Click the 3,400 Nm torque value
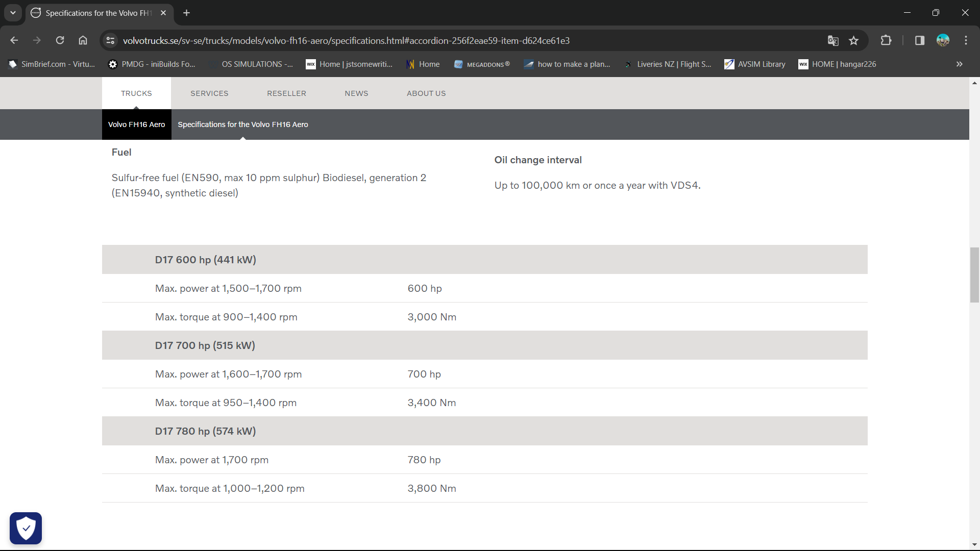The width and height of the screenshot is (980, 551). coord(432,403)
